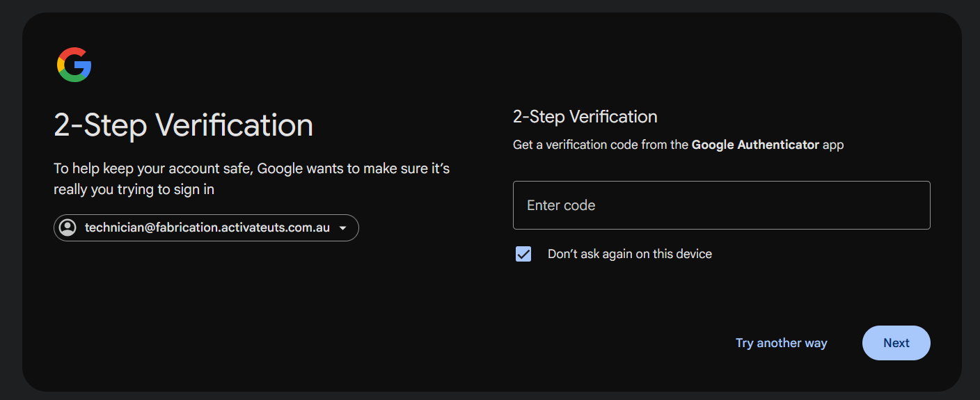Image resolution: width=980 pixels, height=400 pixels.
Task: Uncheck Don't ask again on this device
Action: (523, 254)
